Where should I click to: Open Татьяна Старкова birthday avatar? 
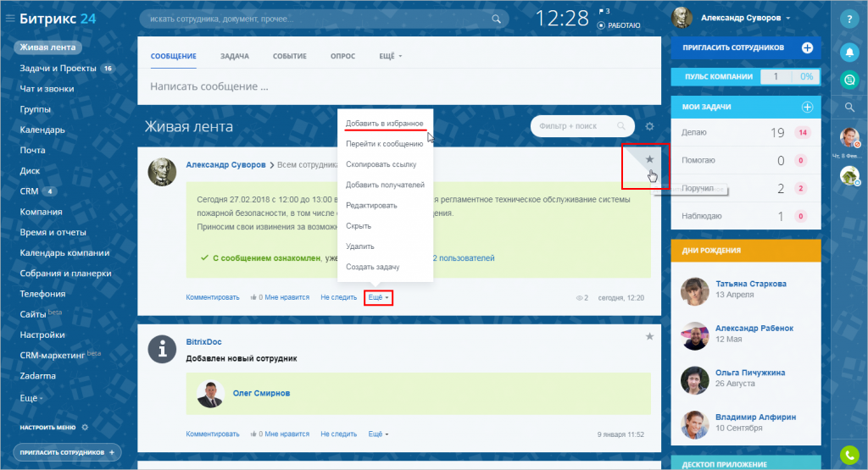[695, 291]
